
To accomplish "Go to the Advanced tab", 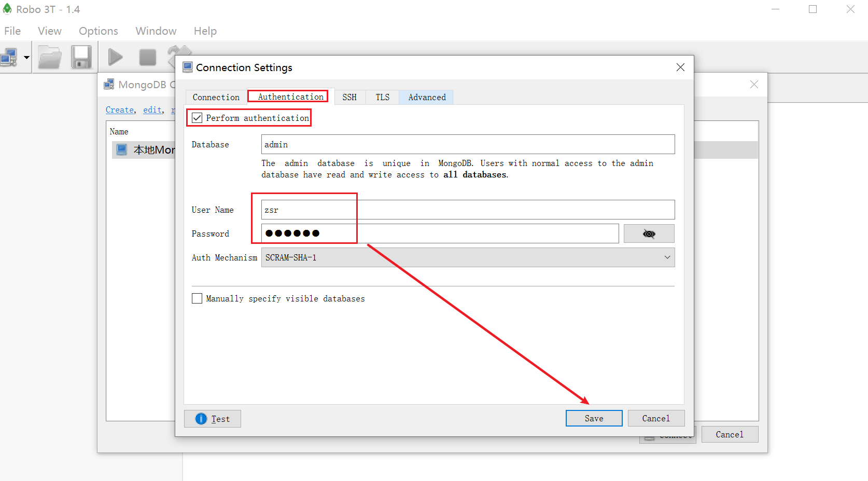I will pyautogui.click(x=427, y=97).
